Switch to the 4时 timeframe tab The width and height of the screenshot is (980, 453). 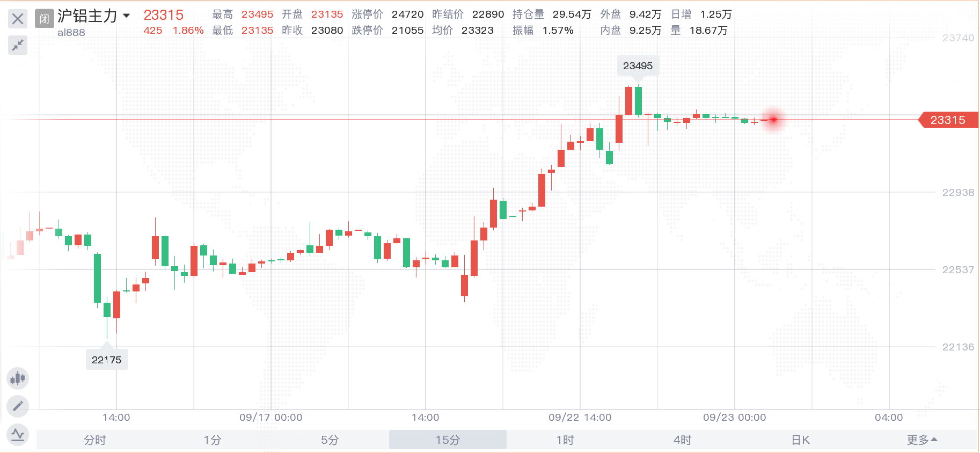click(683, 440)
